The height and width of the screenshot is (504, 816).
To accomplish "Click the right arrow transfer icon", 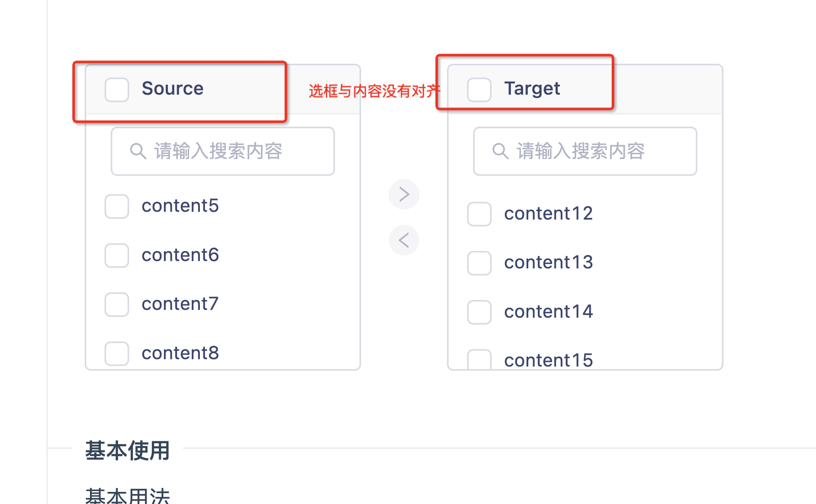I will point(404,194).
